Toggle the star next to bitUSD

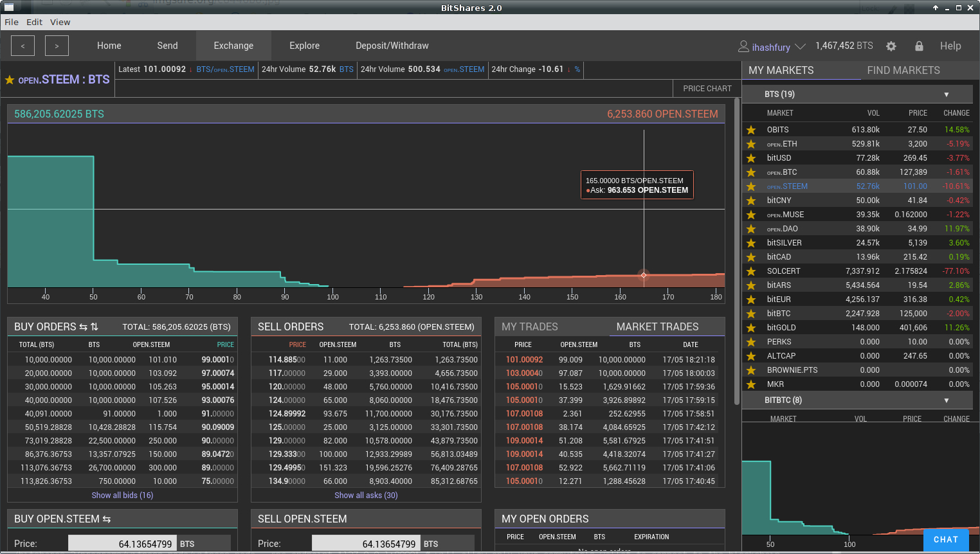751,158
